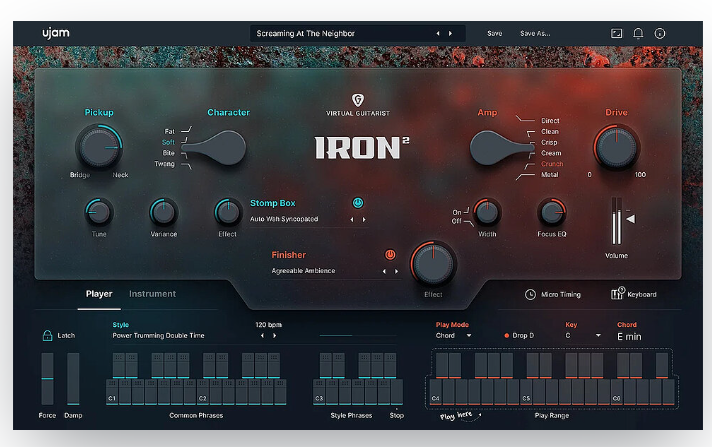Click the C2 key in Common Phrases
Screen dimensions: 712x447
pyautogui.click(x=203, y=392)
